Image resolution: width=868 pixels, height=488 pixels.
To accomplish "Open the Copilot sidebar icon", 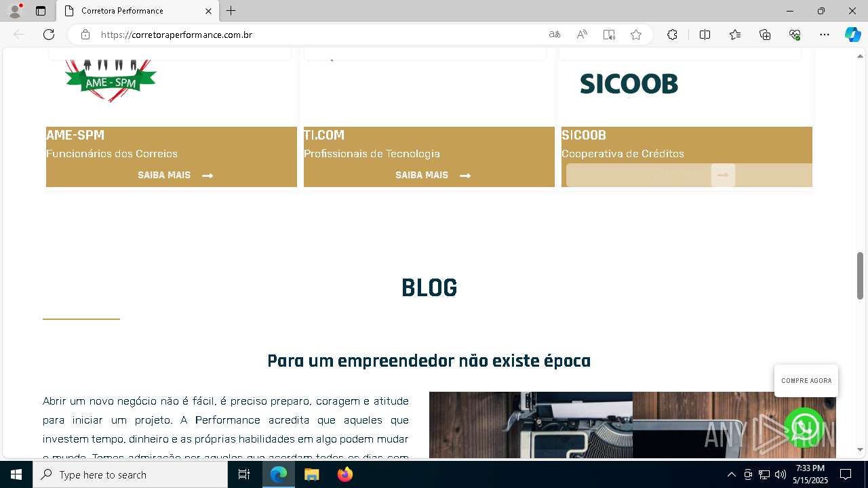I will coord(852,35).
